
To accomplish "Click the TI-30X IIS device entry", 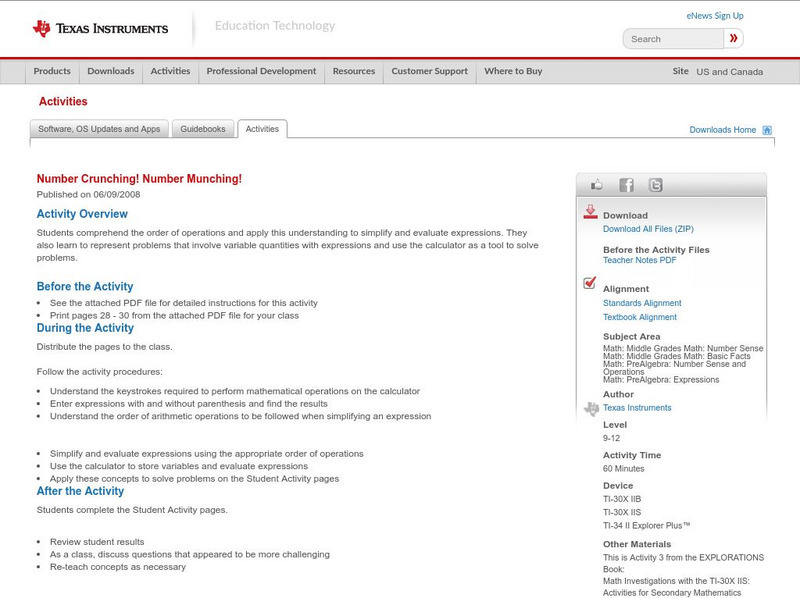I will click(x=622, y=513).
